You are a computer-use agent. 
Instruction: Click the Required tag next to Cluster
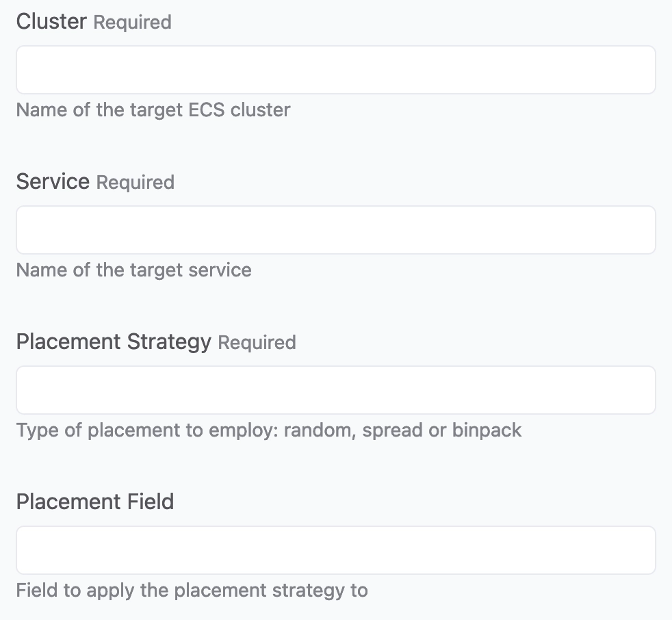[133, 23]
